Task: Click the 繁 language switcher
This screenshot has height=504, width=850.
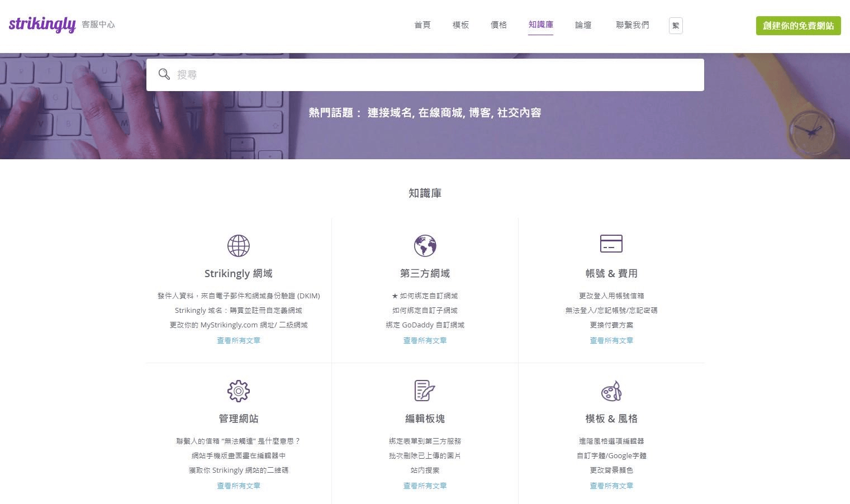Action: [x=675, y=25]
